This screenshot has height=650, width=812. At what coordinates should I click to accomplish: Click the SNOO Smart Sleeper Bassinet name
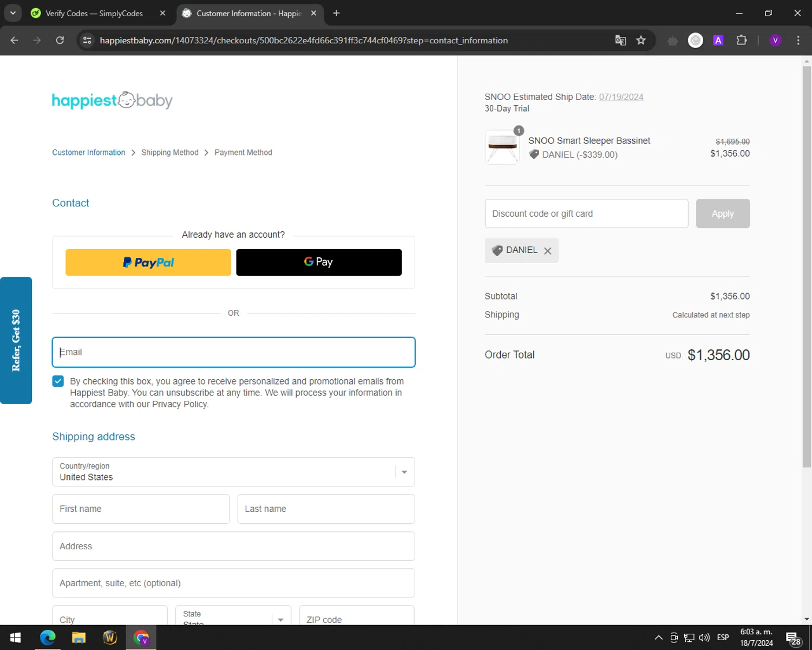tap(589, 141)
